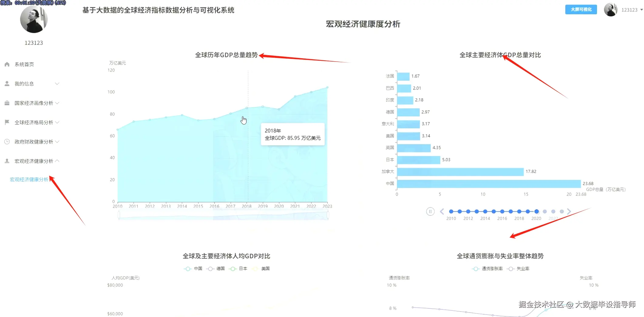Click the stamp icon beside 宏观经济健康分析
The image size is (644, 317).
pos(7,161)
